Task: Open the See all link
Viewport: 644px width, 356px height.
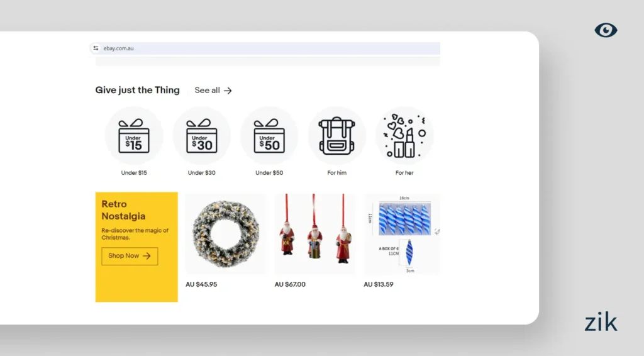Action: (213, 91)
